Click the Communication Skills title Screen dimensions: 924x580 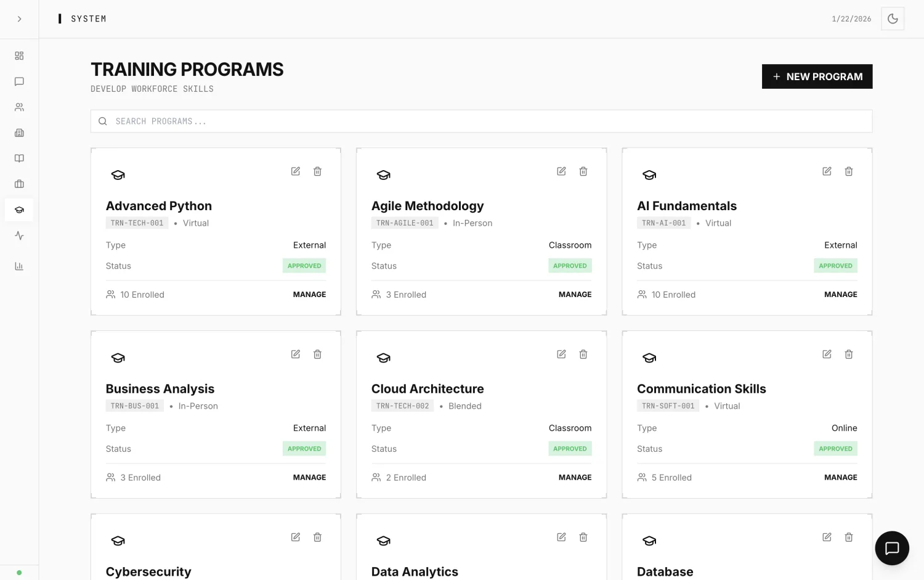tap(702, 389)
